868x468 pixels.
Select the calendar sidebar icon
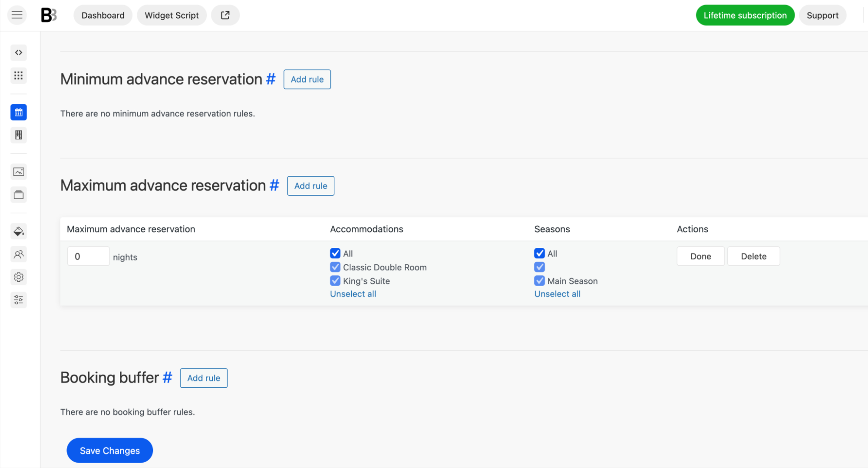pyautogui.click(x=19, y=112)
